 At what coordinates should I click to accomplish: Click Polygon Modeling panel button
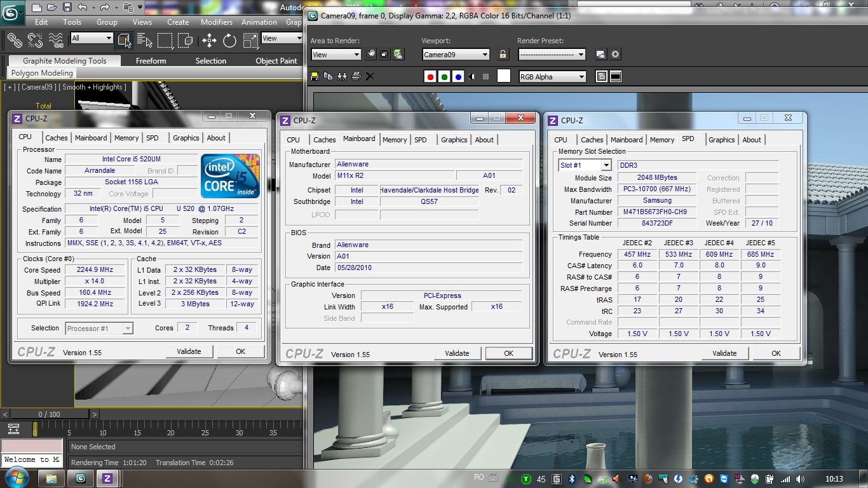[42, 73]
